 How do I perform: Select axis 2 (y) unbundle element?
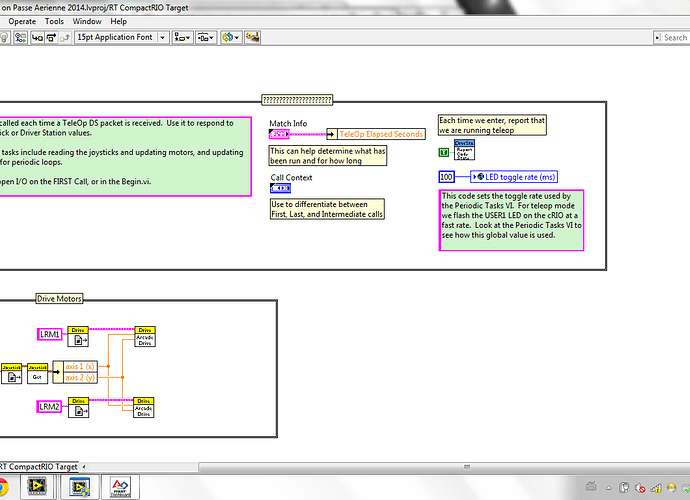(80, 378)
